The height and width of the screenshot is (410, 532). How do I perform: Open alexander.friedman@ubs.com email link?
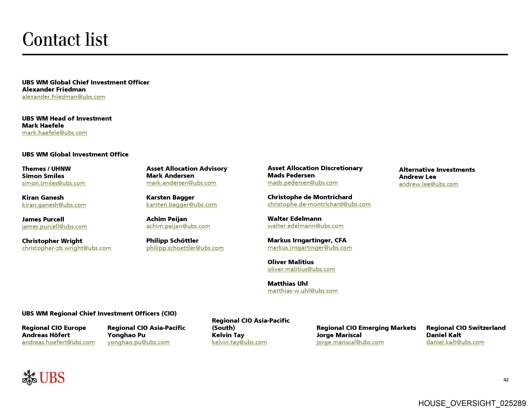point(64,97)
